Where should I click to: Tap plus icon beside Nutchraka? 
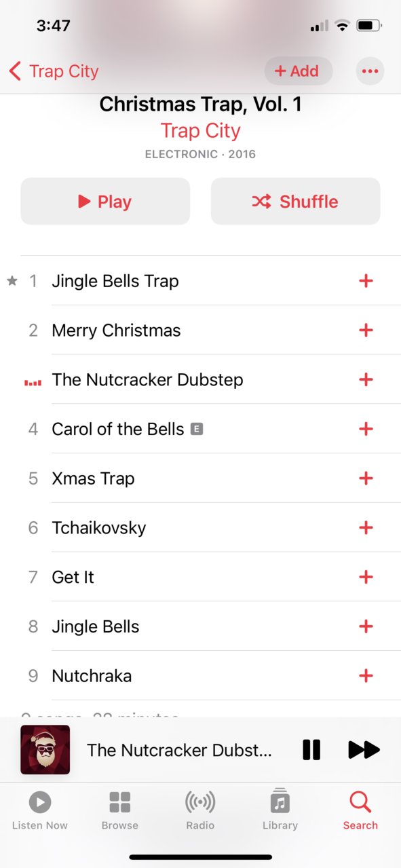pyautogui.click(x=366, y=676)
